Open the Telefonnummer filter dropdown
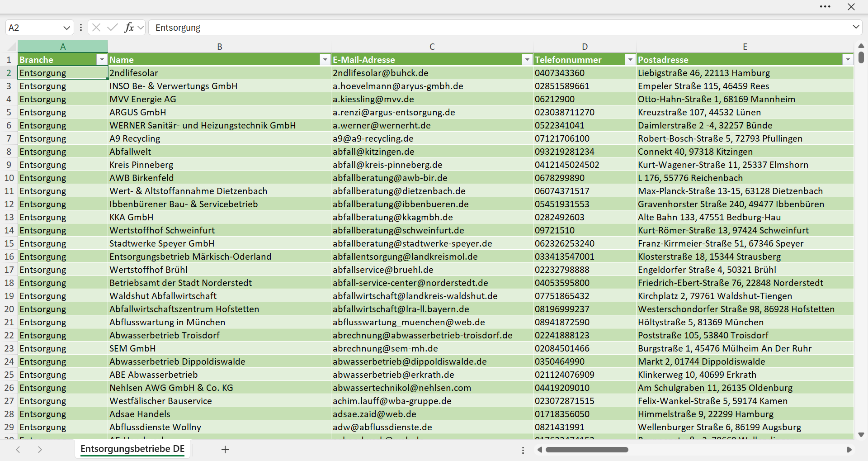 coord(630,60)
